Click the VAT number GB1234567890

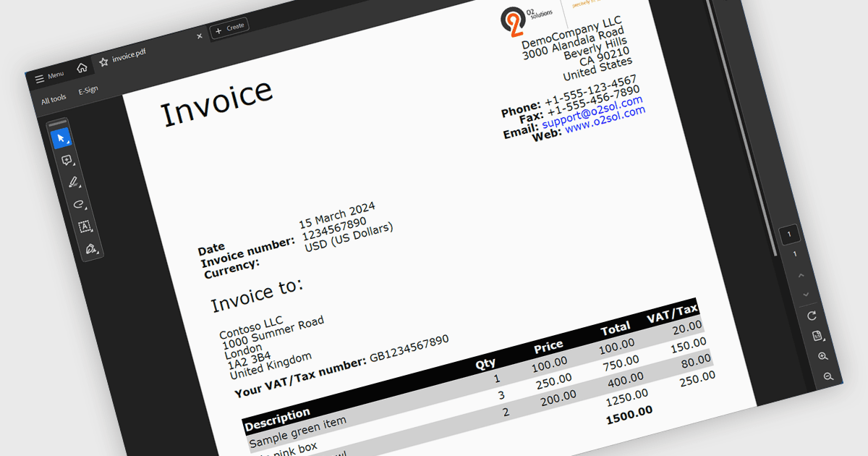coord(409,348)
